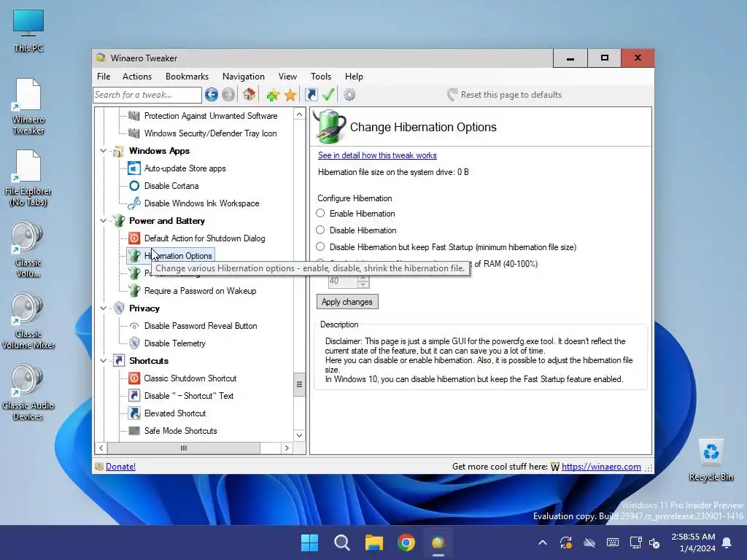Image resolution: width=747 pixels, height=560 pixels.
Task: Click the forward navigation arrow in toolbar
Action: tap(228, 95)
